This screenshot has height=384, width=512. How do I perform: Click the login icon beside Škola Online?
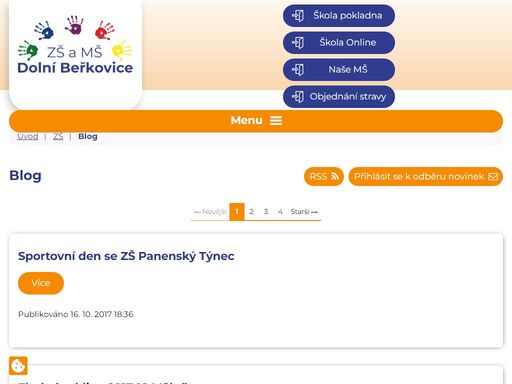click(x=298, y=43)
